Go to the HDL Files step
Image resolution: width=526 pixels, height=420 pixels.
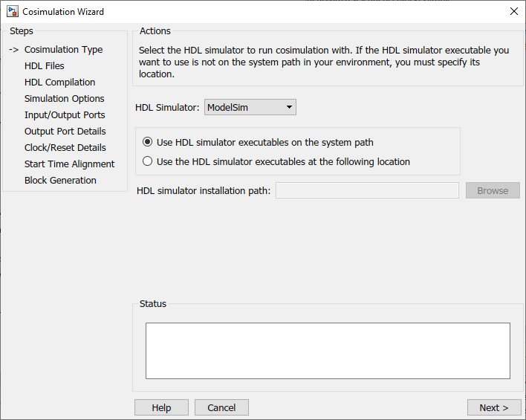(x=45, y=65)
